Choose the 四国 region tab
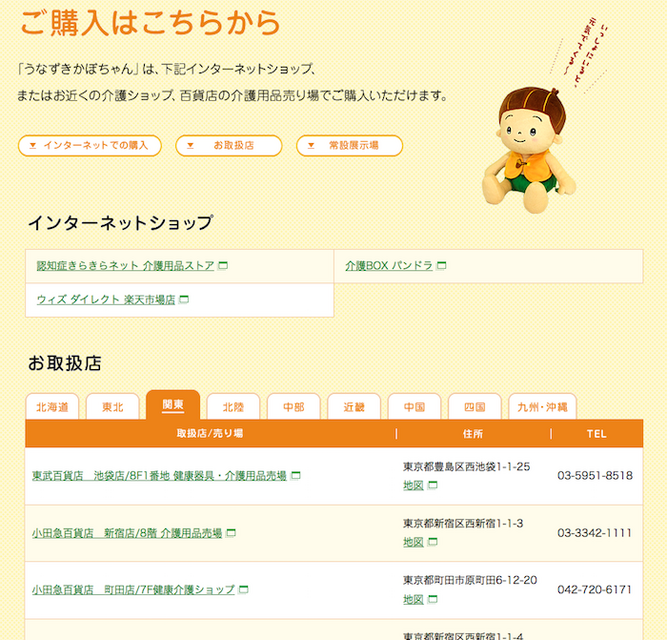Screen dimensions: 667x640 pyautogui.click(x=474, y=407)
